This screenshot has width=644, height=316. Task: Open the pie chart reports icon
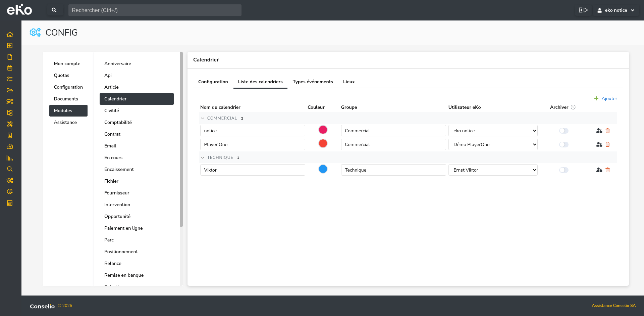(10, 191)
